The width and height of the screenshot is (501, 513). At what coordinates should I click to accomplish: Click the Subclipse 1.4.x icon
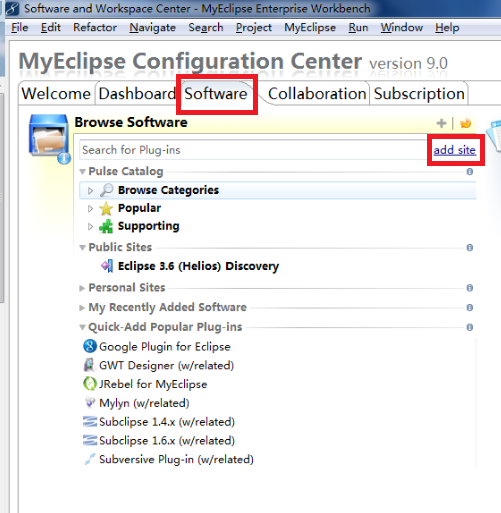coord(90,422)
